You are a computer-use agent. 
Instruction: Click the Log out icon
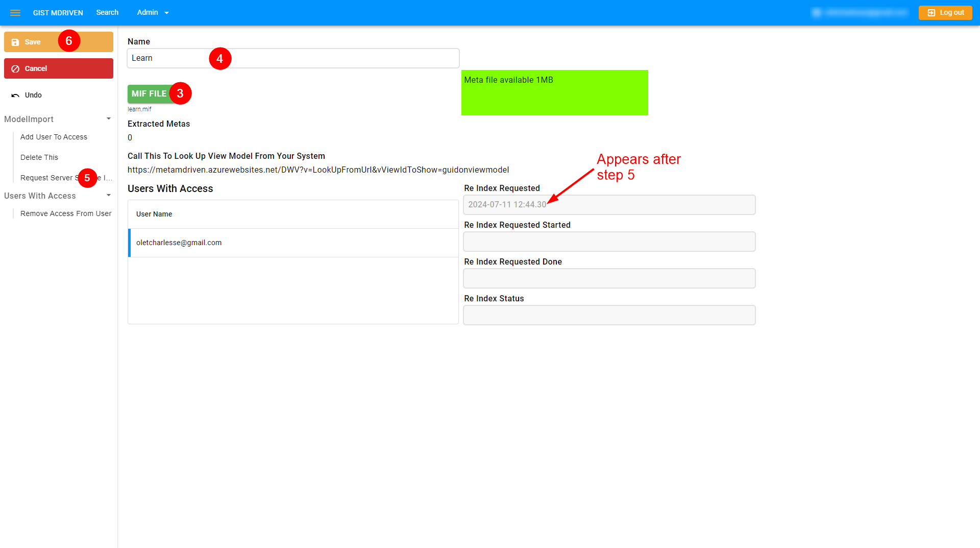(932, 13)
